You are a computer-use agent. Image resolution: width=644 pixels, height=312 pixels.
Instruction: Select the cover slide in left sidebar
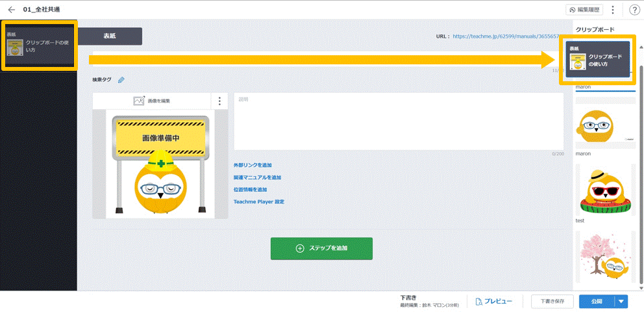(x=39, y=45)
